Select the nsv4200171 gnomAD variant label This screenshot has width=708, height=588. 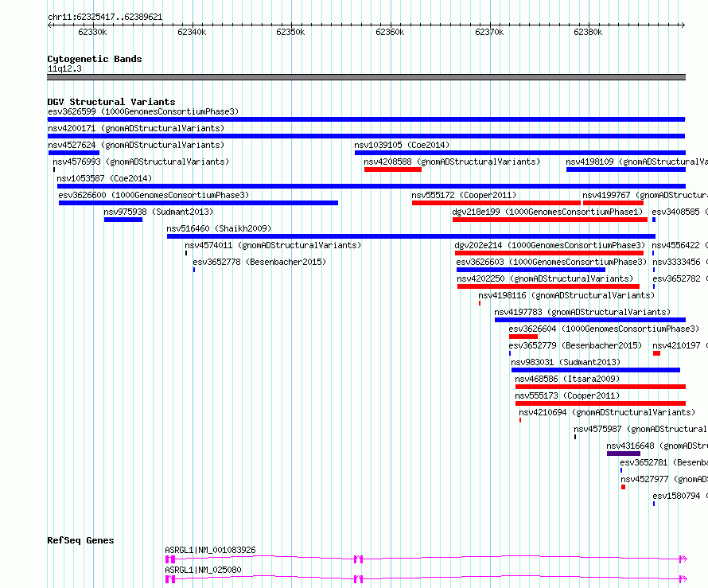pos(136,128)
